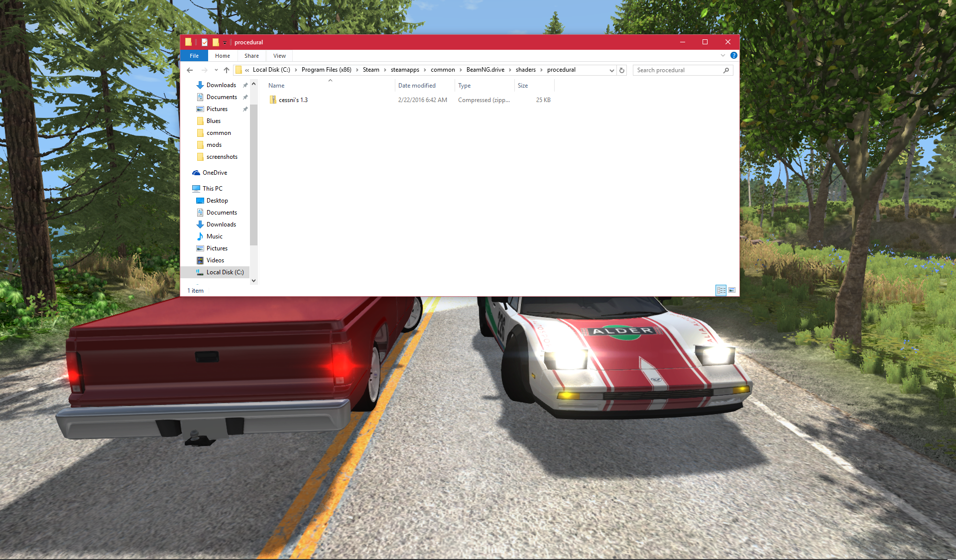Click the New folder quick access icon

(216, 42)
